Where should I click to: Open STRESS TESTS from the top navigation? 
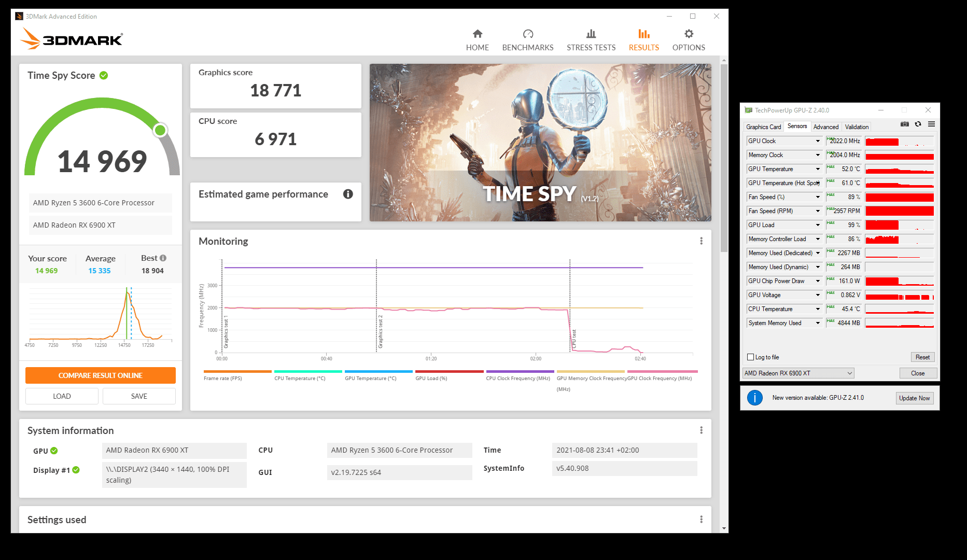tap(591, 40)
